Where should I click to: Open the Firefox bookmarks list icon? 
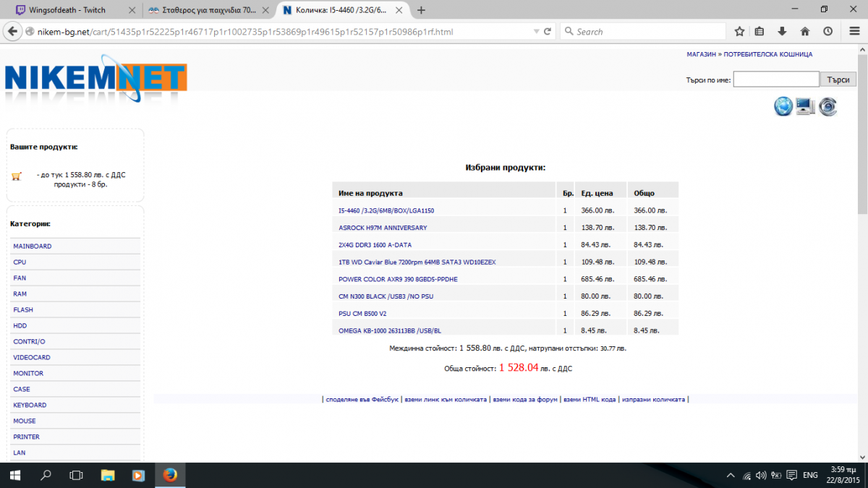tap(759, 32)
